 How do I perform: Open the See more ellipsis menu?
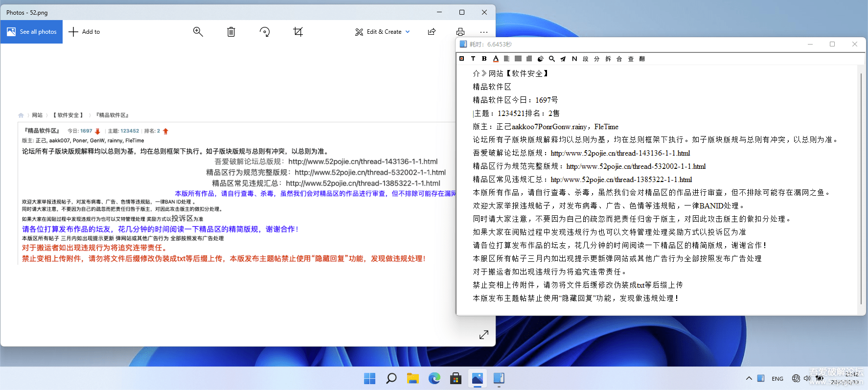pyautogui.click(x=484, y=32)
